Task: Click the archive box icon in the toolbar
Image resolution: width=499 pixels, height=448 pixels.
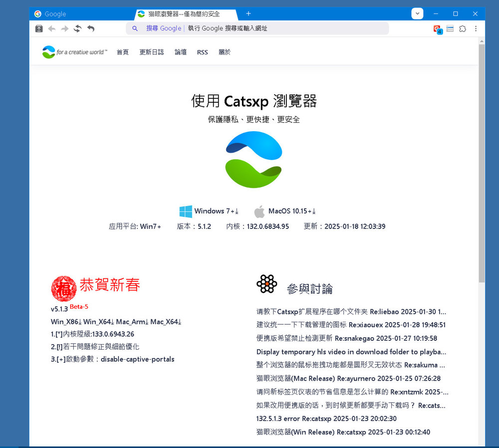Action: click(39, 28)
